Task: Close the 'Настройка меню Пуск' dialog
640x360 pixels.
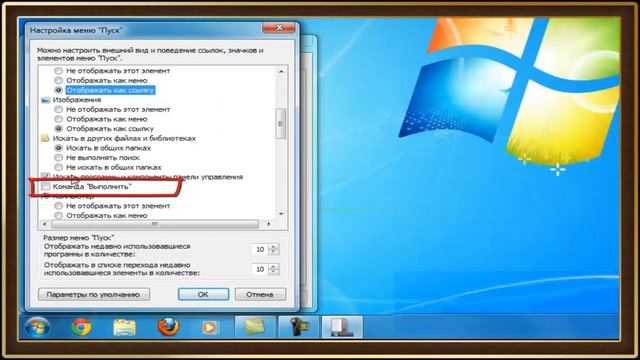Action: tap(279, 28)
